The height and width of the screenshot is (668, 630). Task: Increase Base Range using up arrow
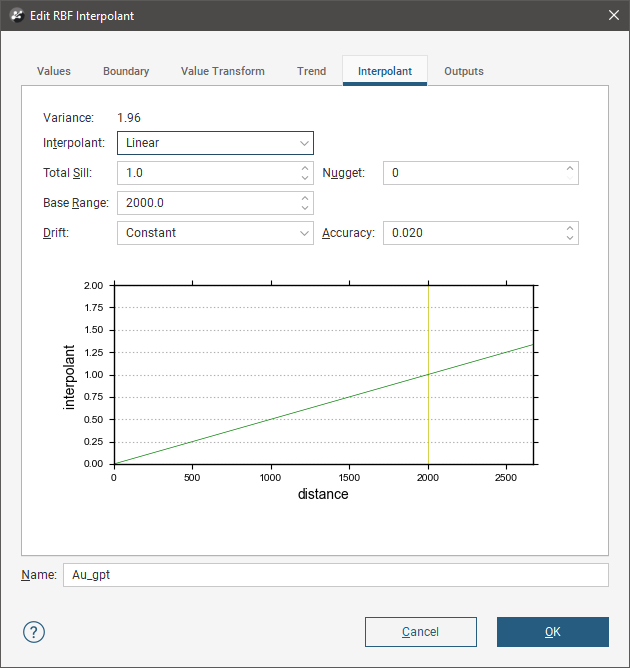305,198
